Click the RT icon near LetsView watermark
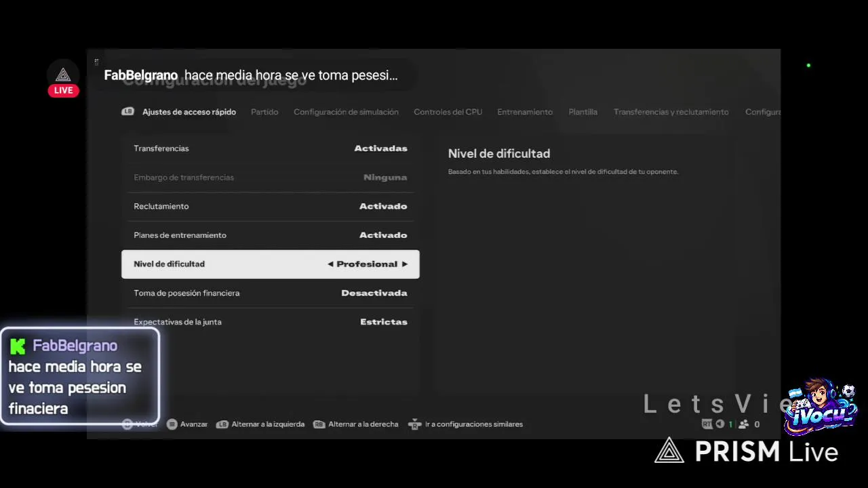 pyautogui.click(x=707, y=424)
